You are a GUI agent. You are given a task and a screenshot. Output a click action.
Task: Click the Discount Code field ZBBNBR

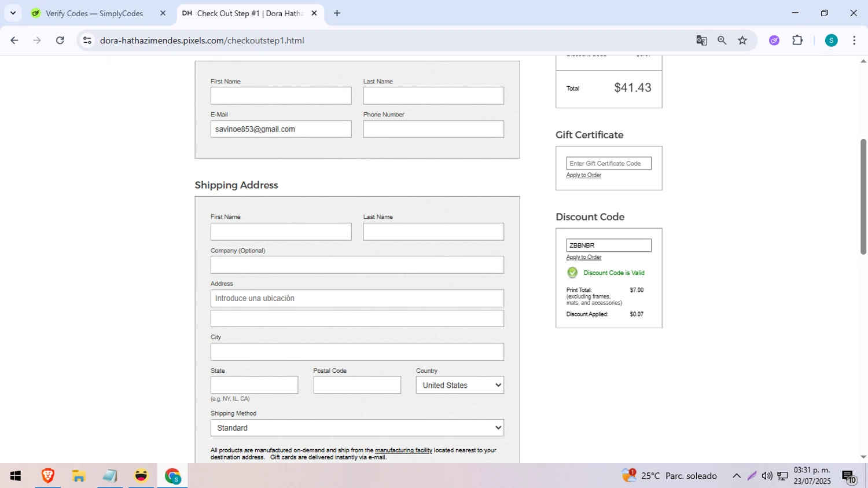pos(609,245)
